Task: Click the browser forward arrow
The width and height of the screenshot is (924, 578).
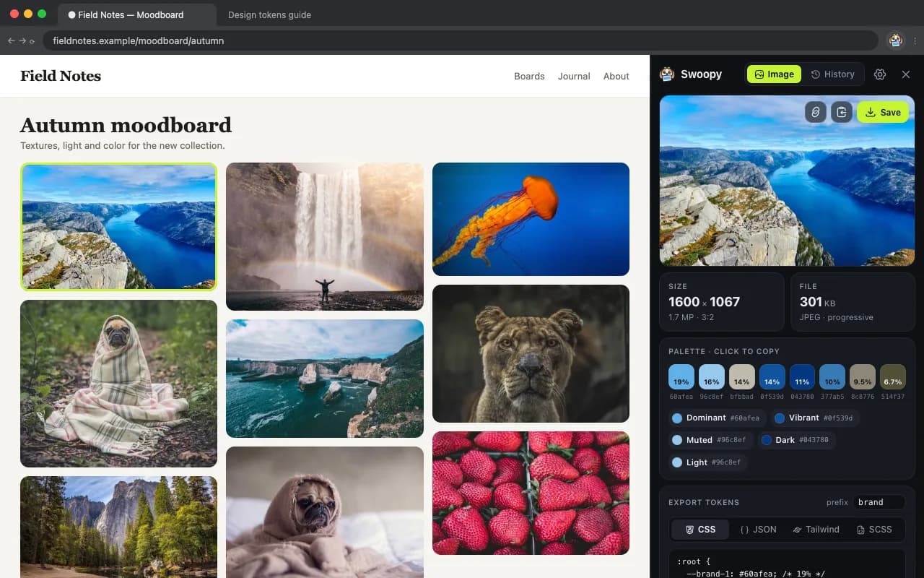Action: coord(22,41)
